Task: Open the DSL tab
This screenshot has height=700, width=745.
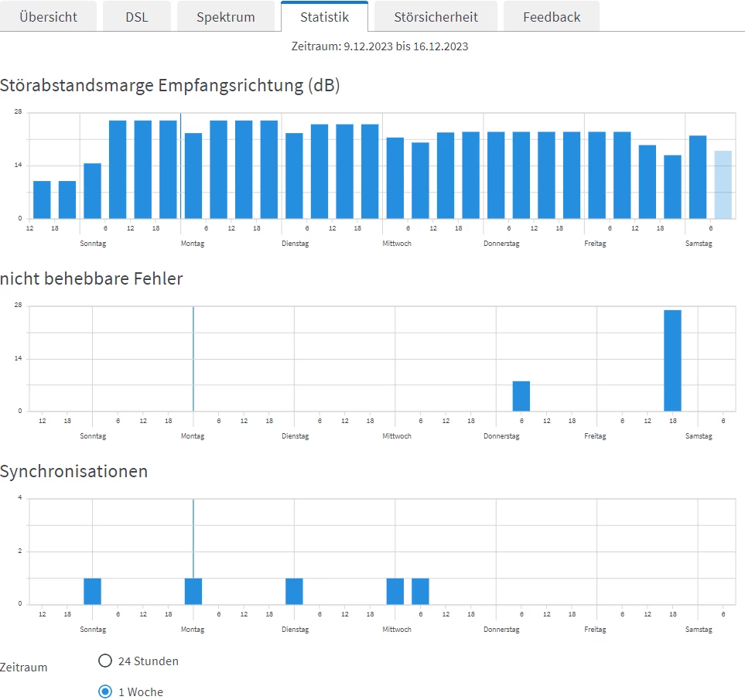Action: pyautogui.click(x=137, y=16)
